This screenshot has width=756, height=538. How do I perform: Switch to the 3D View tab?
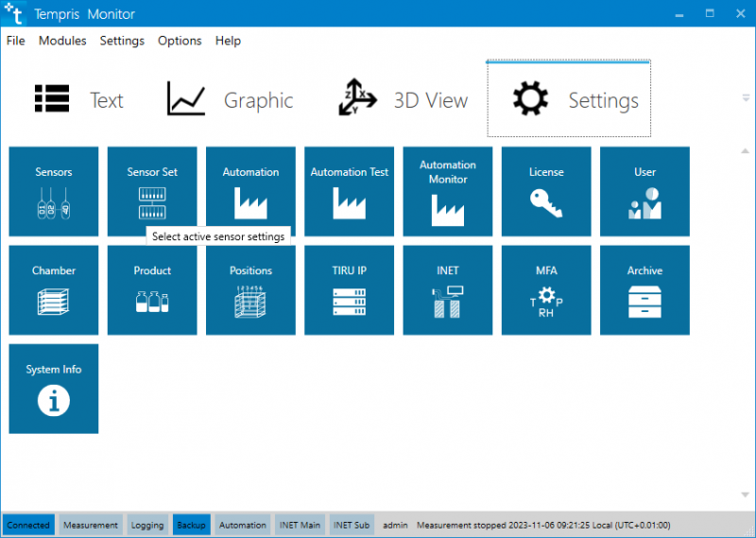(x=403, y=100)
